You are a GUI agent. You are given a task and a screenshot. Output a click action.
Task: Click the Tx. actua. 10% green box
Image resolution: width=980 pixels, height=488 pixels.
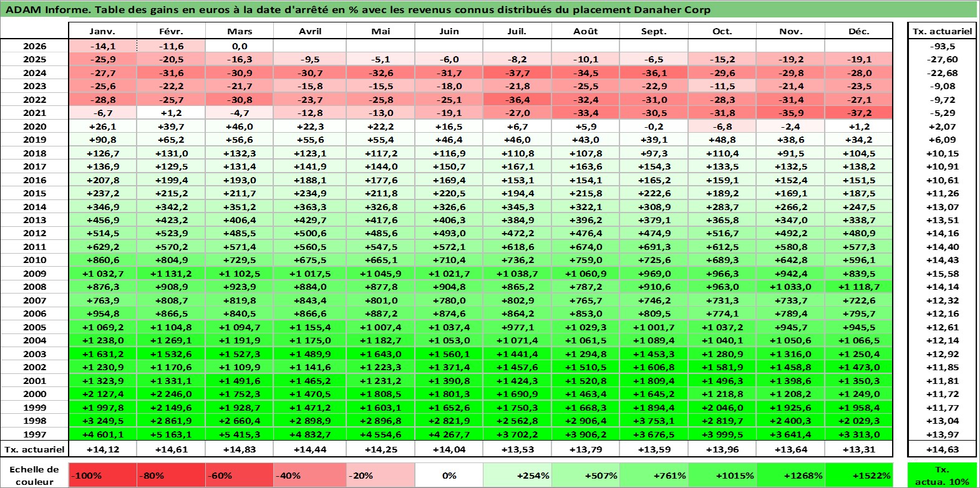tap(942, 476)
